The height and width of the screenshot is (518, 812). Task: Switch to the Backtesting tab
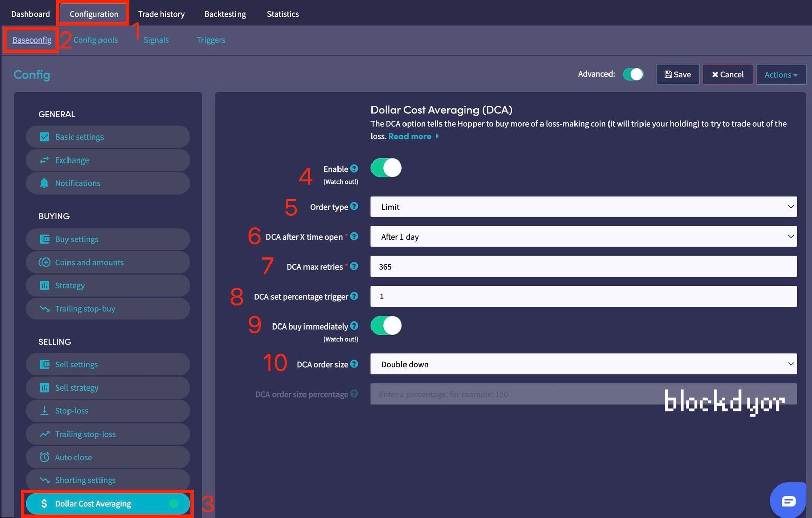[225, 14]
